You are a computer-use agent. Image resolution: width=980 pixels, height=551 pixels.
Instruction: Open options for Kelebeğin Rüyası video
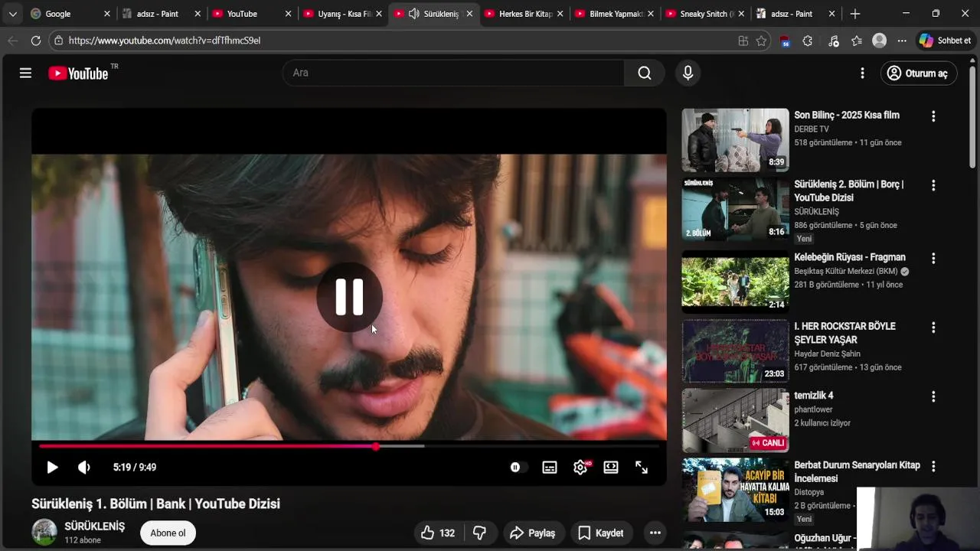tap(933, 259)
